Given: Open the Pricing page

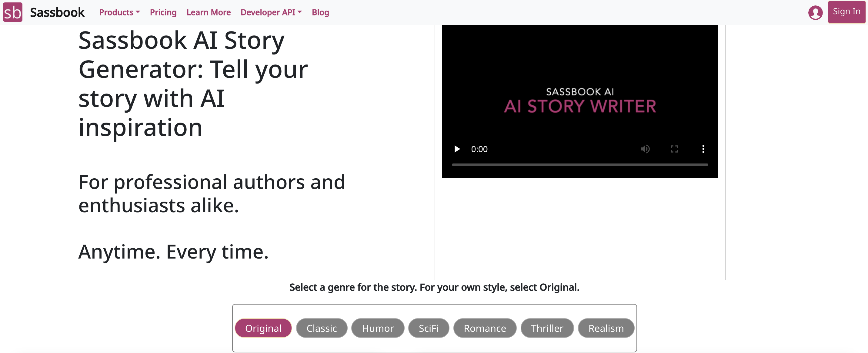Looking at the screenshot, I should pyautogui.click(x=163, y=12).
